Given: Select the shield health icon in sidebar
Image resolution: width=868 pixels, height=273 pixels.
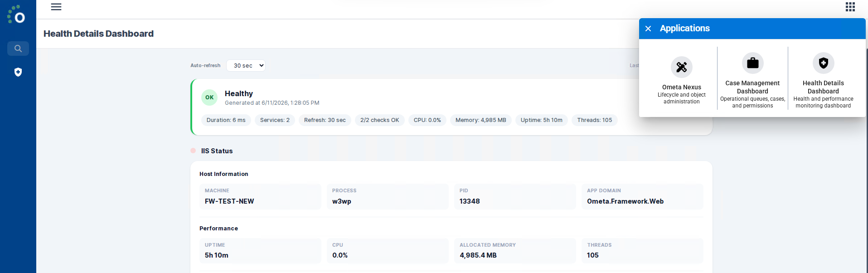Looking at the screenshot, I should pos(18,72).
